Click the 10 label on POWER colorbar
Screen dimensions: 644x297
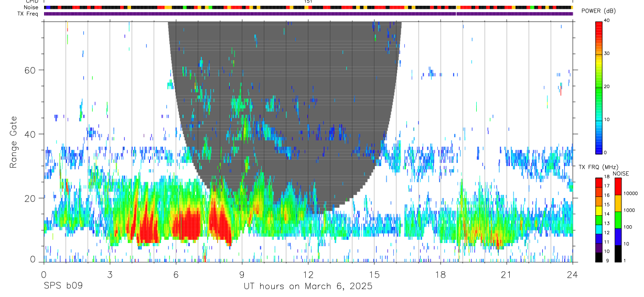[x=606, y=119]
